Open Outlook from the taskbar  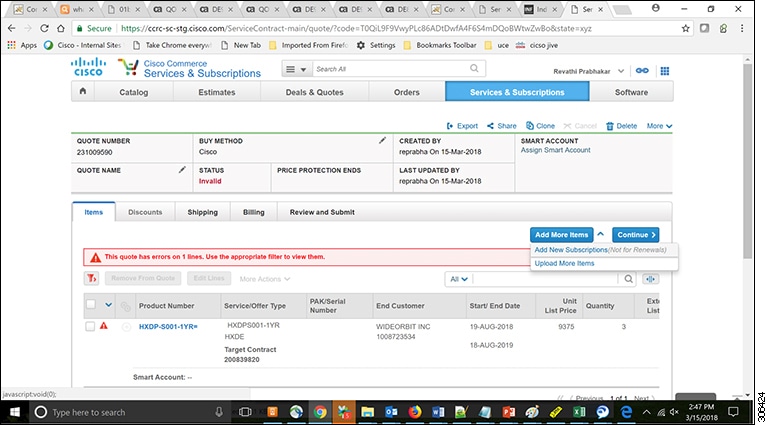391,412
